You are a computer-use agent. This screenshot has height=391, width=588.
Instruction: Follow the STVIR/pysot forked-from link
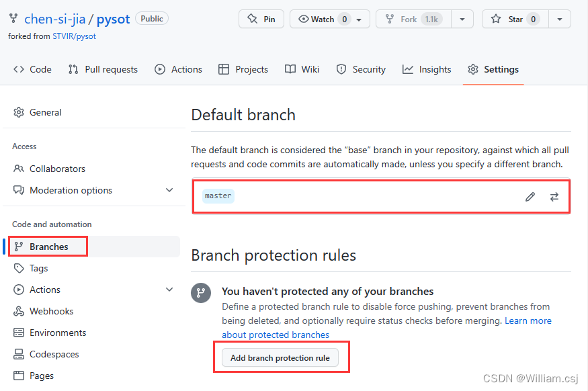pos(74,36)
